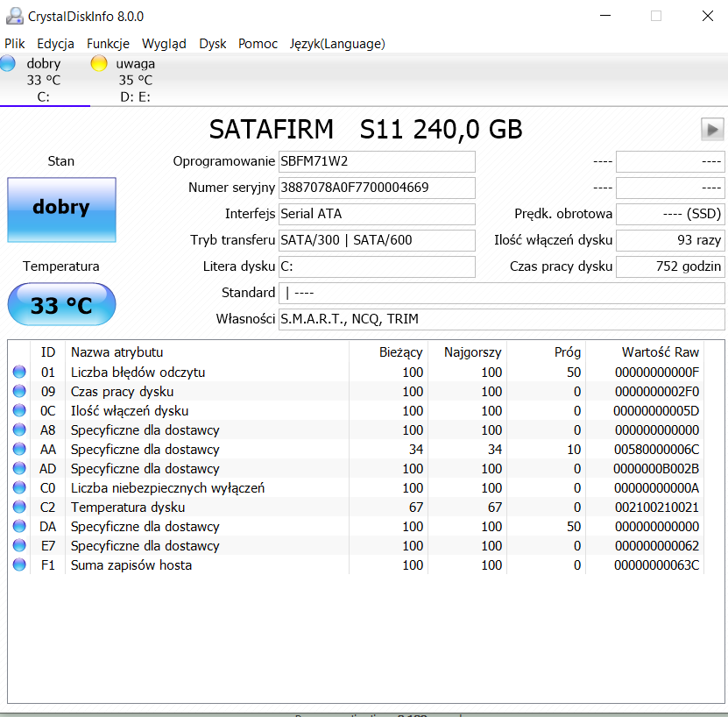The image size is (728, 717).
Task: Open the Pomoc menu
Action: (258, 44)
